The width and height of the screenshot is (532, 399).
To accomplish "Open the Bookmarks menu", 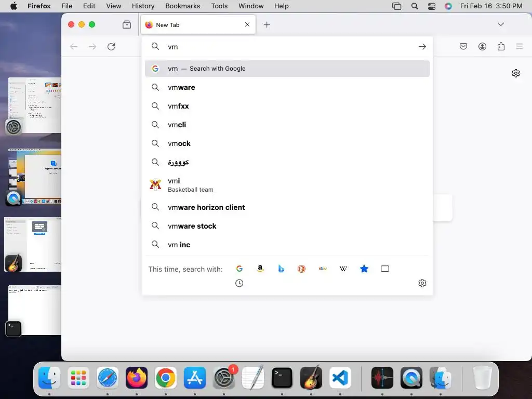I will [182, 6].
